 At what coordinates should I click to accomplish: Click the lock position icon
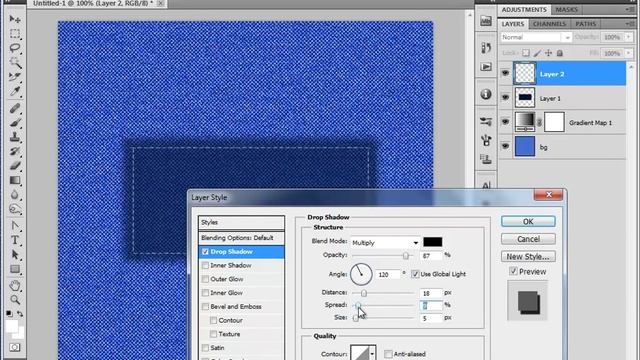pyautogui.click(x=549, y=53)
